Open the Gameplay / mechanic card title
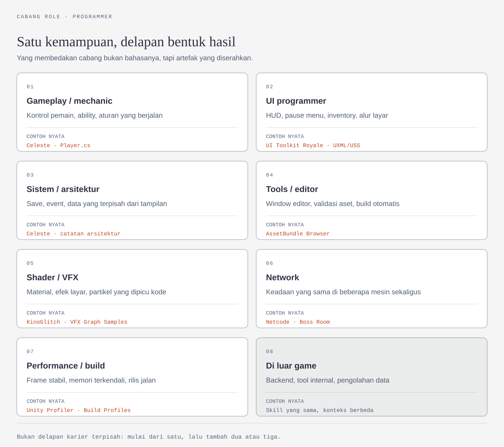Screen dimensions: 504x447 tap(69, 101)
